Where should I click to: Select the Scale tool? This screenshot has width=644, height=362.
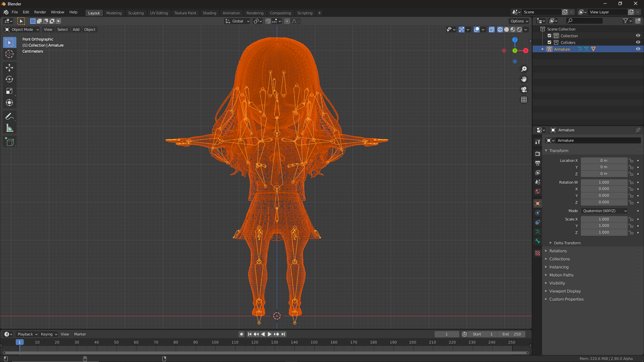(9, 91)
